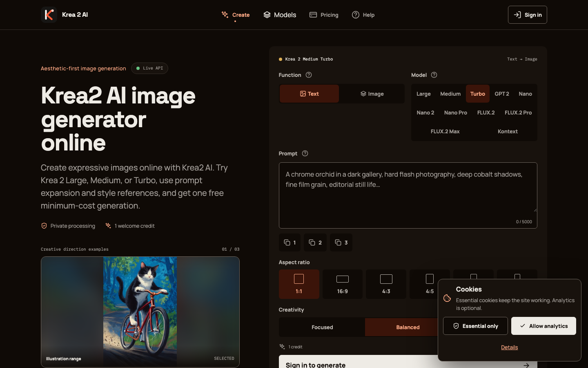Choose the GPT 2 model
Screen dimensions: 588x368
coord(502,94)
